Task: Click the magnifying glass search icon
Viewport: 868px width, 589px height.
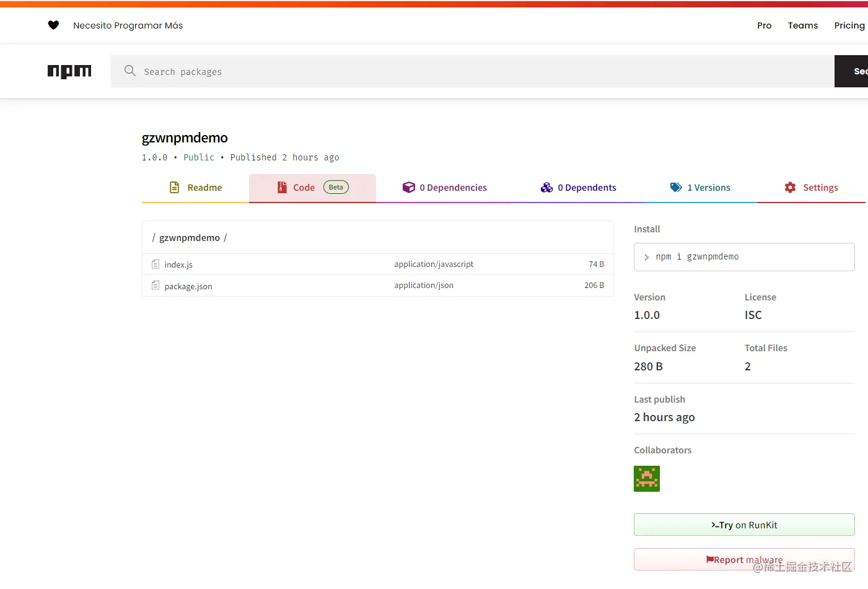Action: point(130,71)
